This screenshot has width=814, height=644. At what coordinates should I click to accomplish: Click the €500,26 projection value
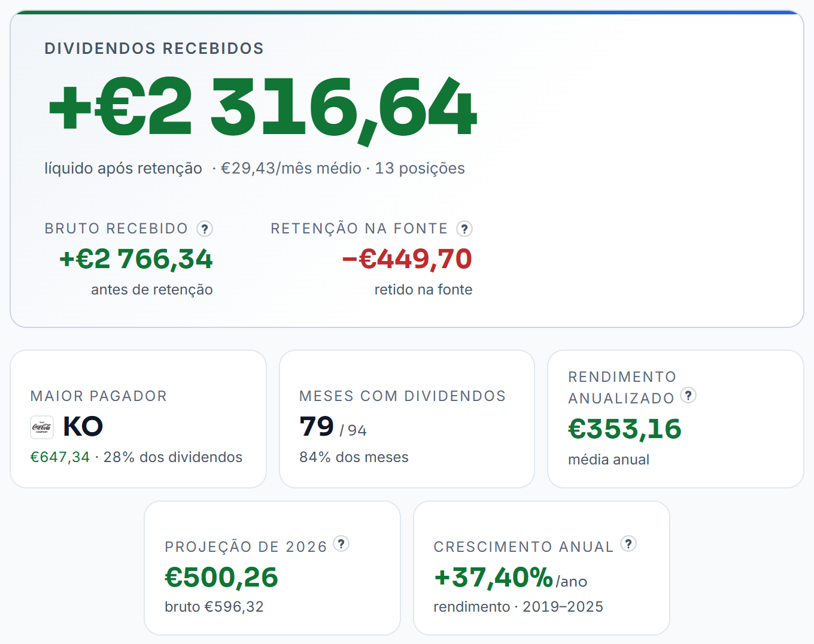[221, 578]
